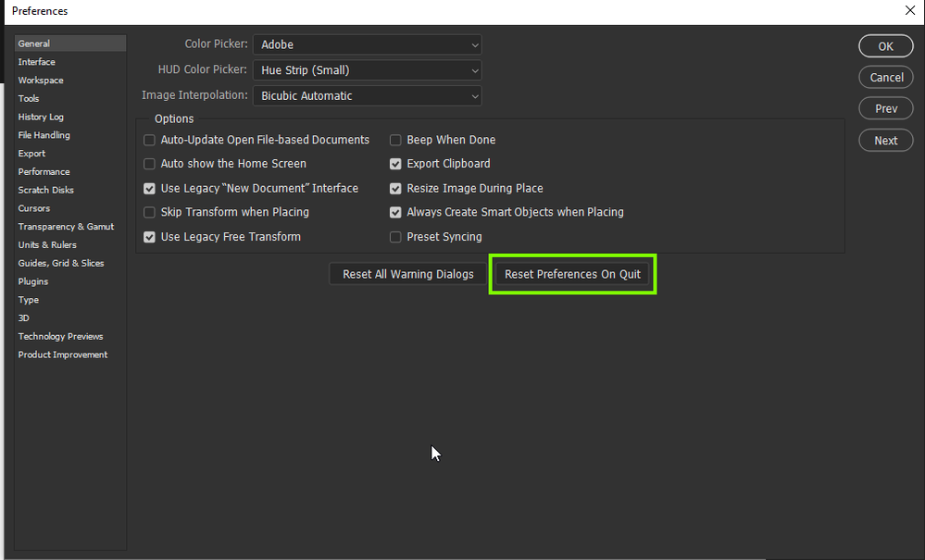Click Reset Preferences On Quit
925x560 pixels.
[572, 274]
